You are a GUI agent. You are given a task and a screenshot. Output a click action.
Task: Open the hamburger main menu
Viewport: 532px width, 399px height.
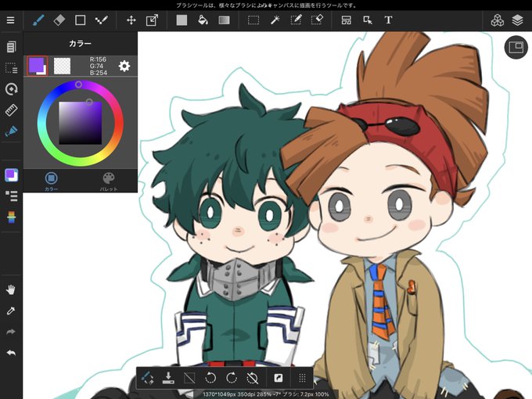10,20
